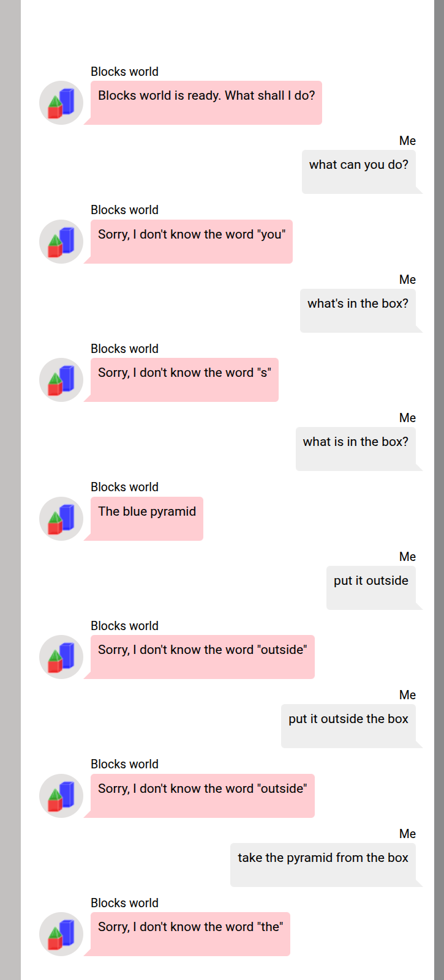The width and height of the screenshot is (444, 980).
Task: Click the "what is in the box?" message
Action: pos(355,448)
